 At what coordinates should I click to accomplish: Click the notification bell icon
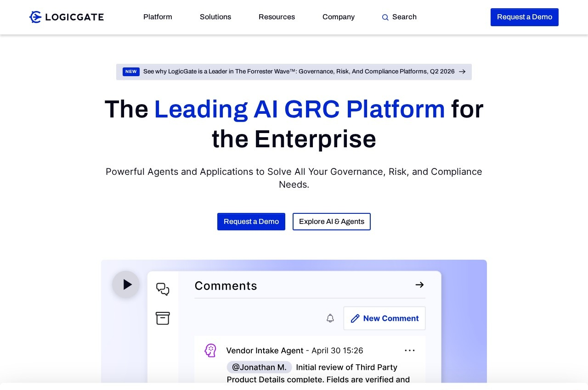[330, 318]
